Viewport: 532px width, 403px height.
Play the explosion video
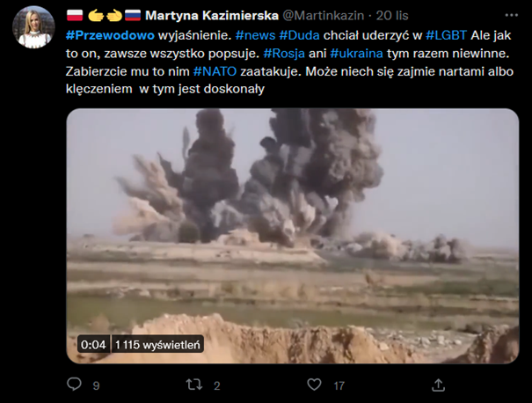293,236
